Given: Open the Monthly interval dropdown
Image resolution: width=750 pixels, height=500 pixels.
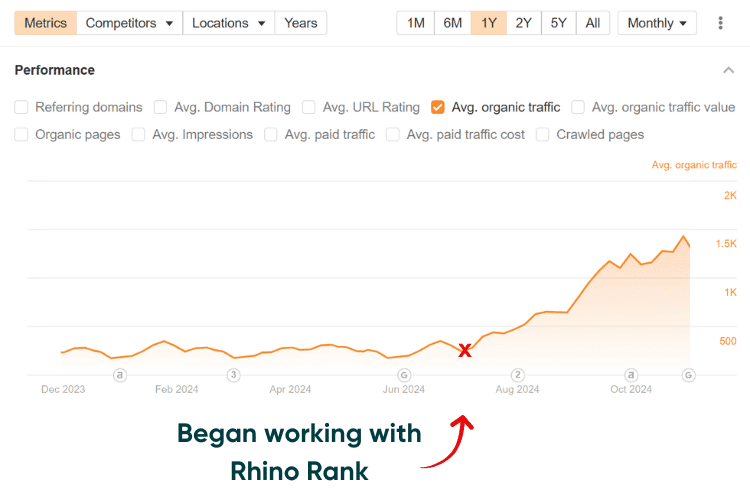Looking at the screenshot, I should [x=657, y=23].
